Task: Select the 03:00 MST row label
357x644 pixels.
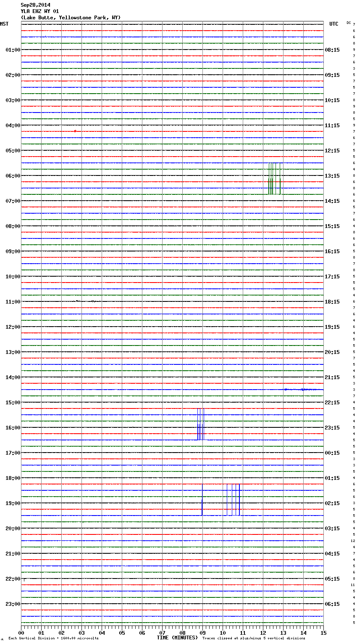Action: point(13,100)
